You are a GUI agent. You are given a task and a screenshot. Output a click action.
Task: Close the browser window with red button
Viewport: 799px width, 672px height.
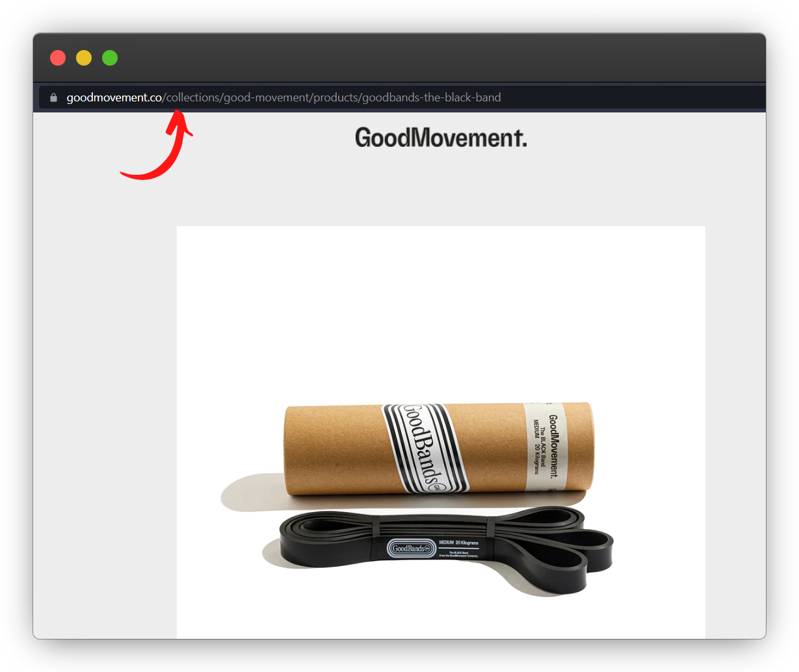(x=58, y=58)
